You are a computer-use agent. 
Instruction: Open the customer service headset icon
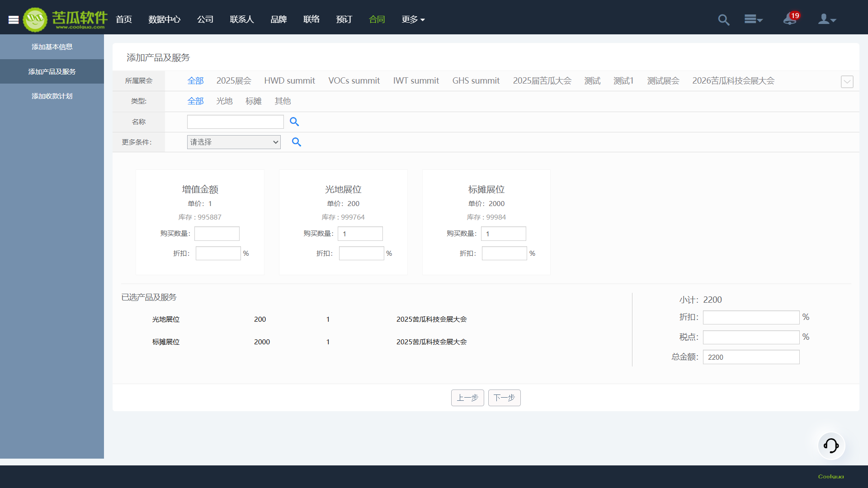pyautogui.click(x=831, y=446)
